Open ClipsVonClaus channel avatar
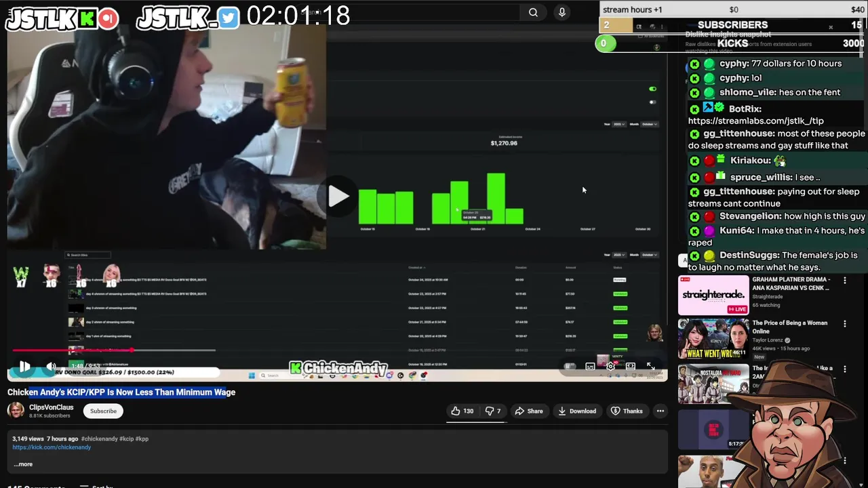868x488 pixels. [x=16, y=411]
